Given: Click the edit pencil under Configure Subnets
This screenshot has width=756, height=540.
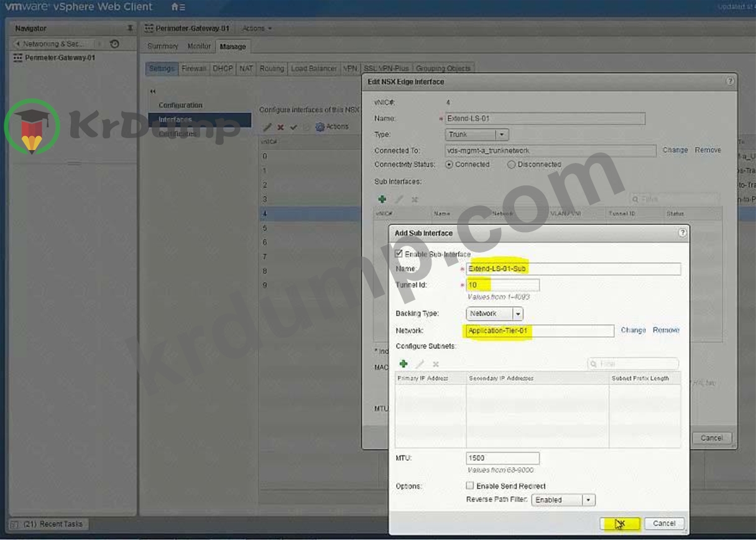Looking at the screenshot, I should (x=420, y=363).
